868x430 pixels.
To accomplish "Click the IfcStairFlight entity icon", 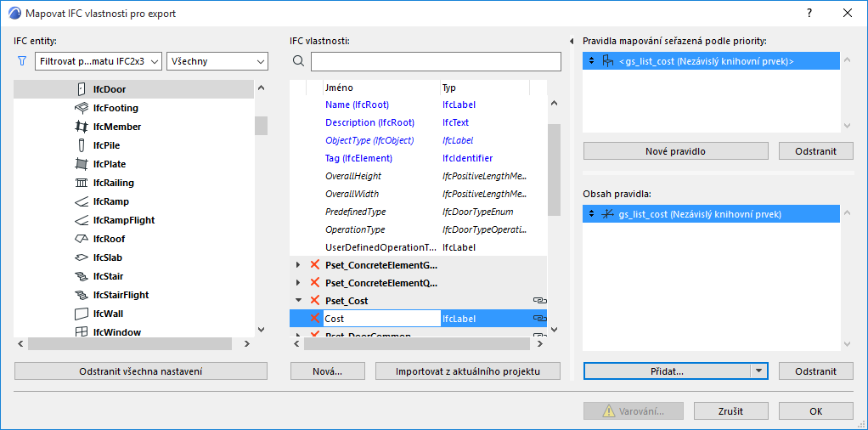I will (82, 295).
